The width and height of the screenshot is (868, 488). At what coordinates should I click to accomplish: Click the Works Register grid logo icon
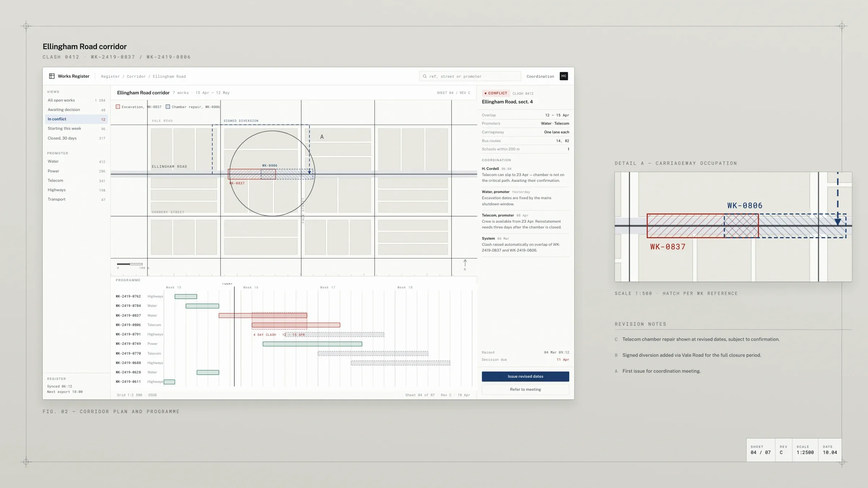(x=52, y=76)
